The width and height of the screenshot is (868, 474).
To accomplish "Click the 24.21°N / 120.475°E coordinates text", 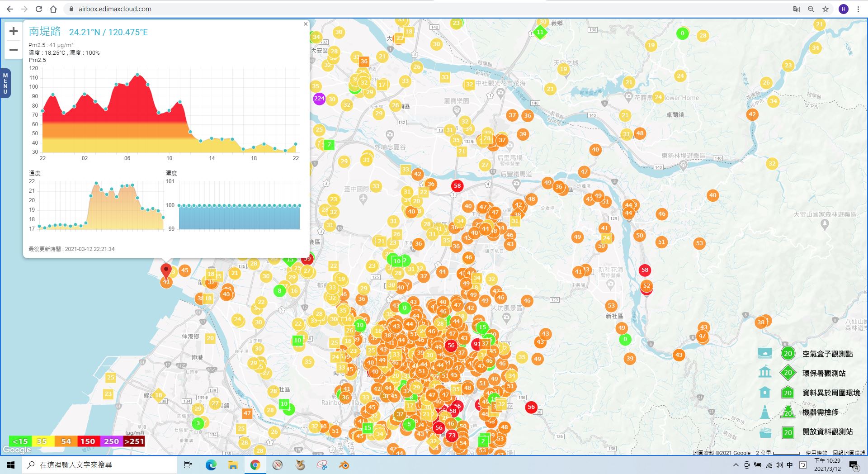I will tap(108, 32).
